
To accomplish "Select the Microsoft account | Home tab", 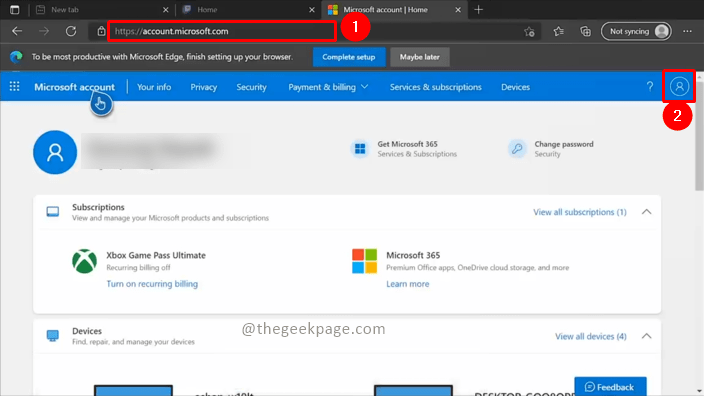I will (394, 9).
